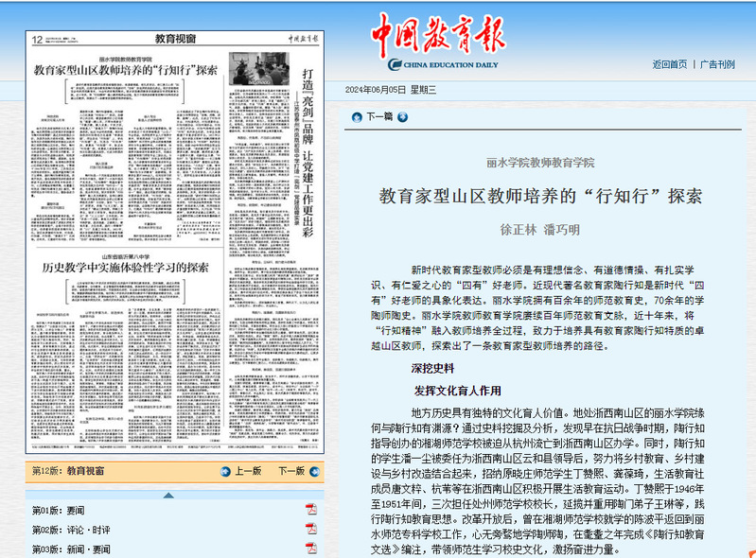Viewport: 756px width, 558px height.
Task: Click the photo in the newspaper page thumbnail
Action: point(259,68)
